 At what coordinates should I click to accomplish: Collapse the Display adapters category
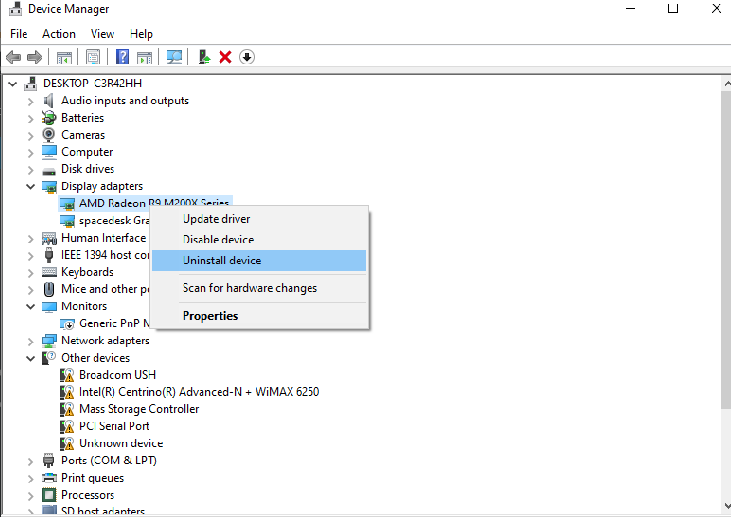pyautogui.click(x=31, y=186)
